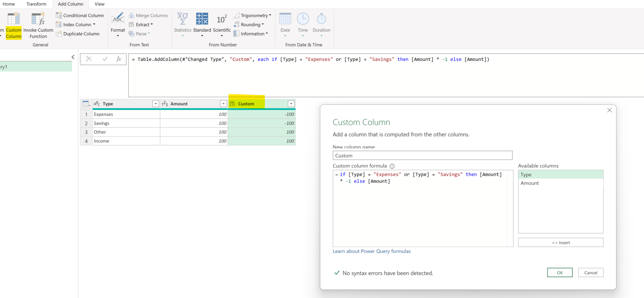
Task: Select the Savings cell
Action: click(x=126, y=123)
